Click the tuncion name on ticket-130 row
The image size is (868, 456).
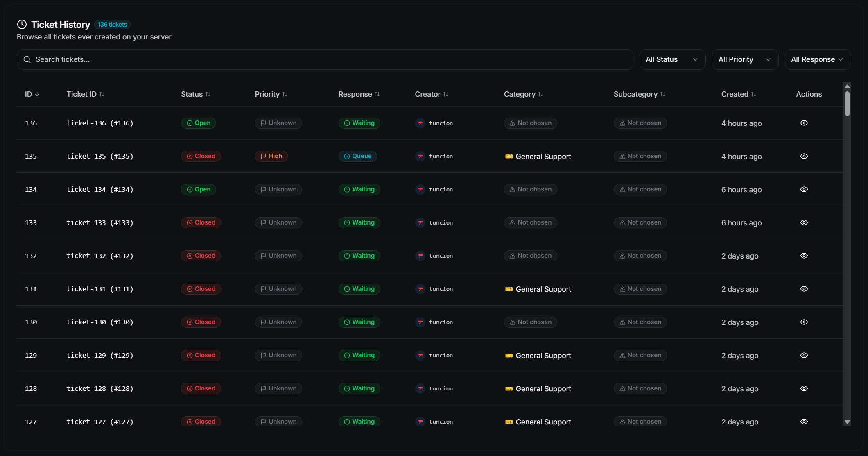tap(441, 322)
